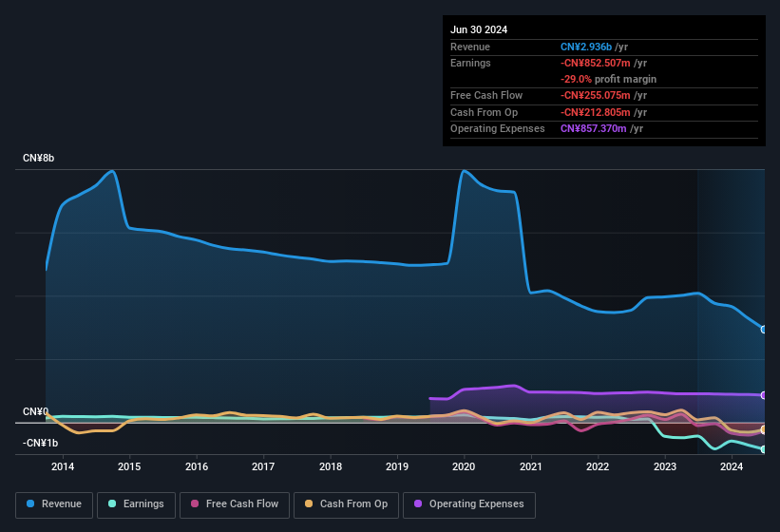Toggle the Operating Expenses legend button
780x532 pixels.
coord(469,504)
